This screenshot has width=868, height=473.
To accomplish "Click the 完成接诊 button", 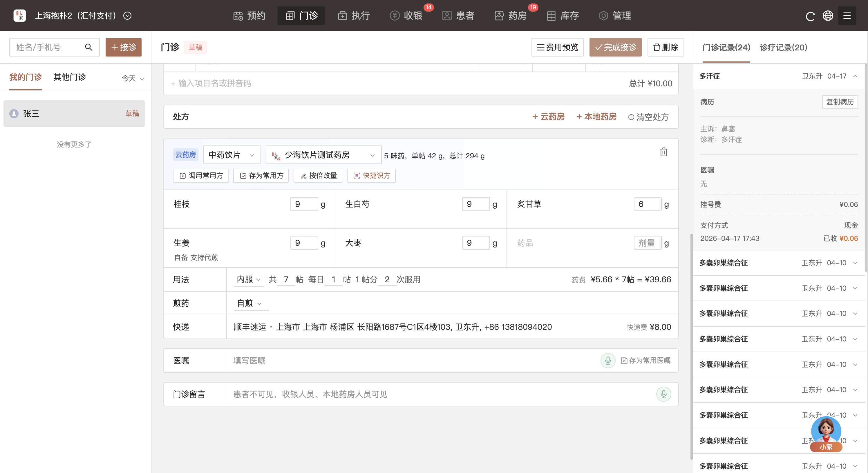I will 615,48.
